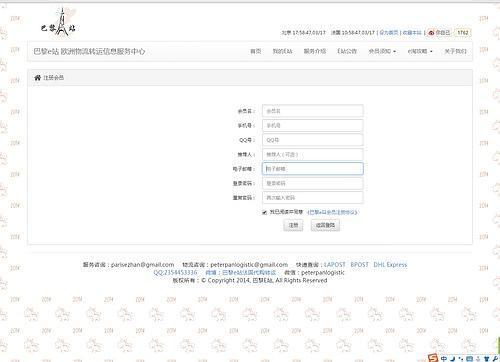500x362 pixels.
Task: Focus the 手机号 input field
Action: [x=313, y=125]
